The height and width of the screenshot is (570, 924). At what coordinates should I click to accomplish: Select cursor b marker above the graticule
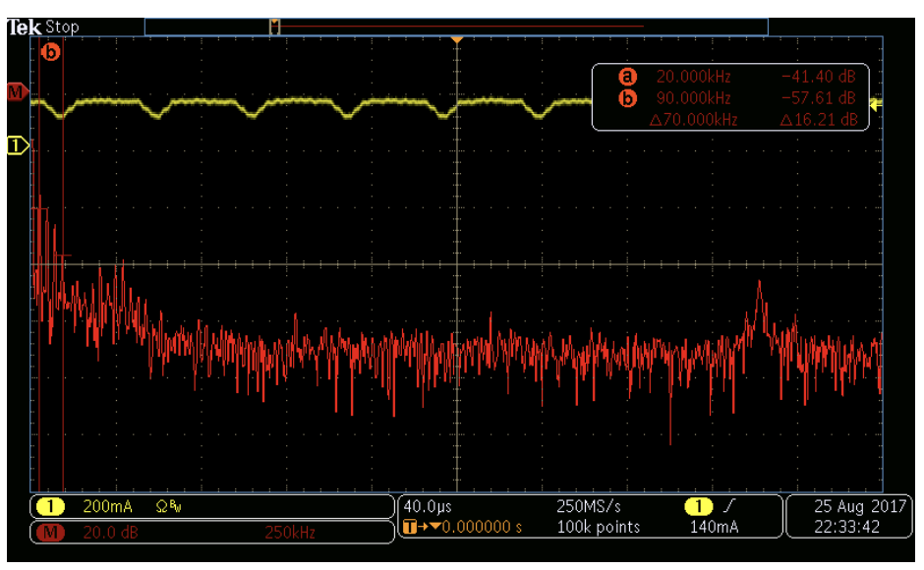coord(51,52)
